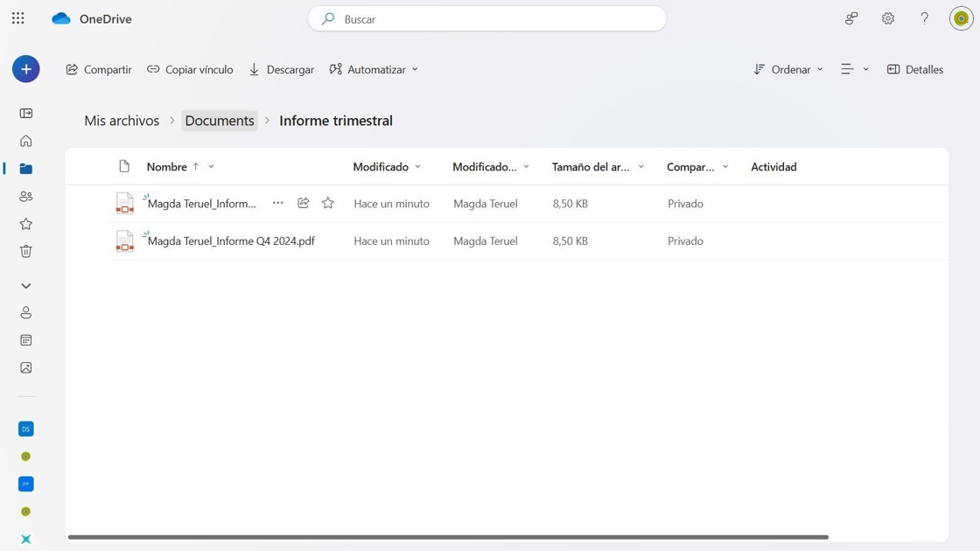980x551 pixels.
Task: Open the view layout options dropdown
Action: [x=854, y=69]
